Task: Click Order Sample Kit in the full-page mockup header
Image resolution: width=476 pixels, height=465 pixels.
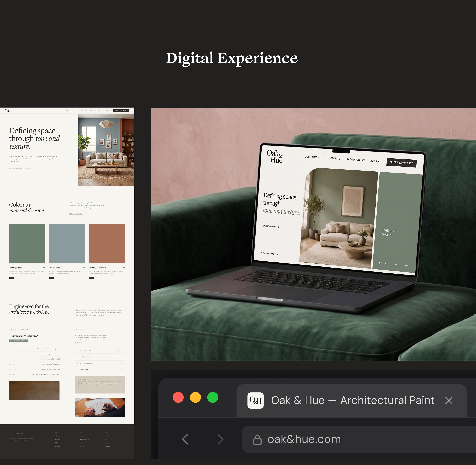Action: 121,110
